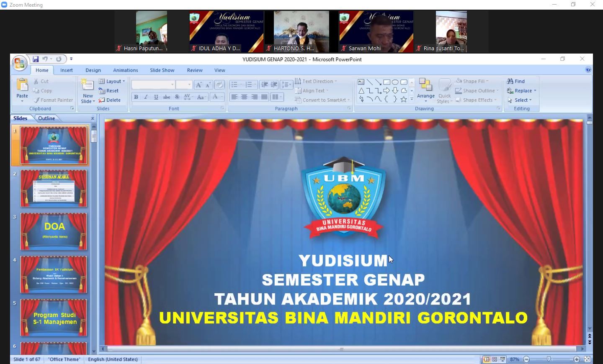Click zoom in plus button
This screenshot has width=603, height=364.
click(x=577, y=359)
